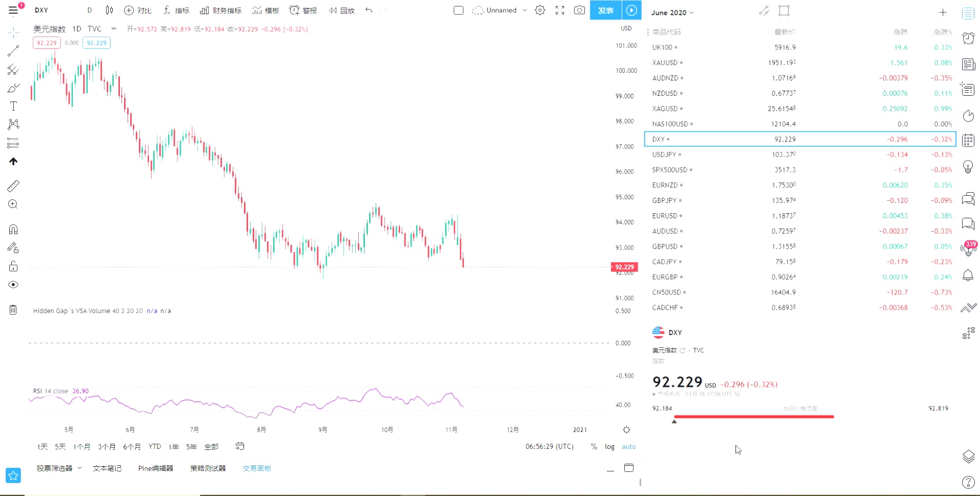Open the alarm clock alerts panel
Viewport: 980px width, 496px height.
coord(968,38)
